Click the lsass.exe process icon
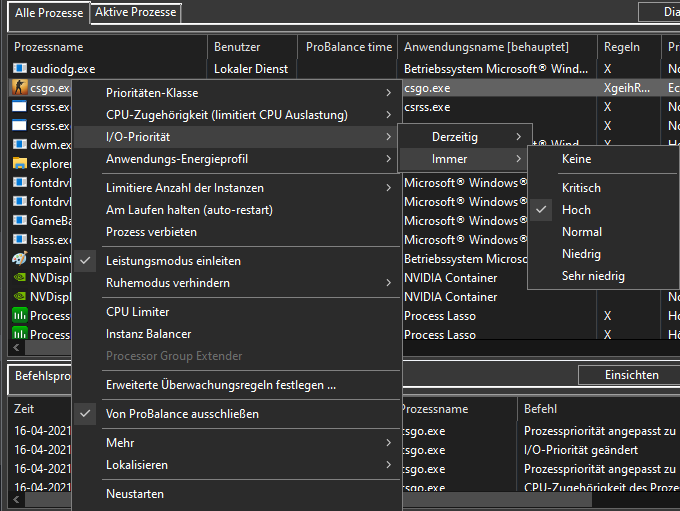 tap(20, 239)
